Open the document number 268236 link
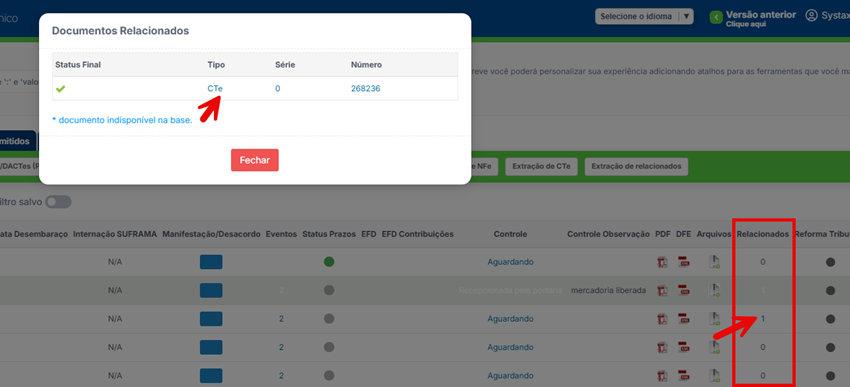 365,88
